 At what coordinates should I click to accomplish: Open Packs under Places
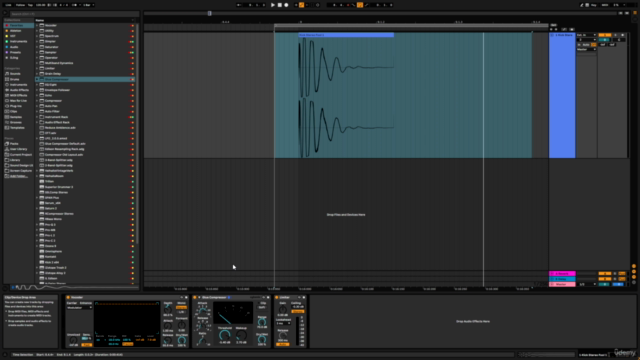14,144
